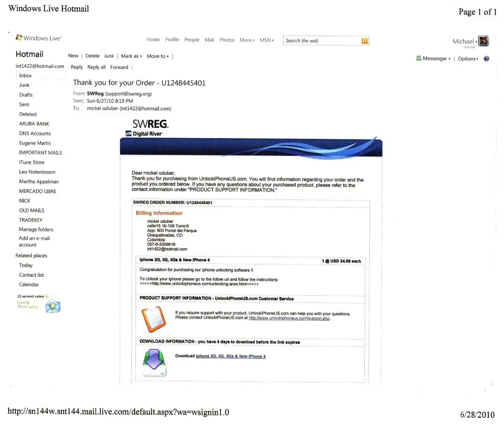Image resolution: width=504 pixels, height=426 pixels.
Task: Open the Martha Appelman folder
Action: tap(39, 181)
